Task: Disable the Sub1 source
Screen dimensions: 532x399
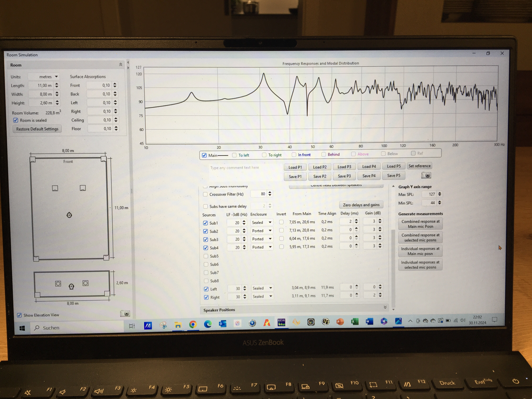Action: point(205,223)
